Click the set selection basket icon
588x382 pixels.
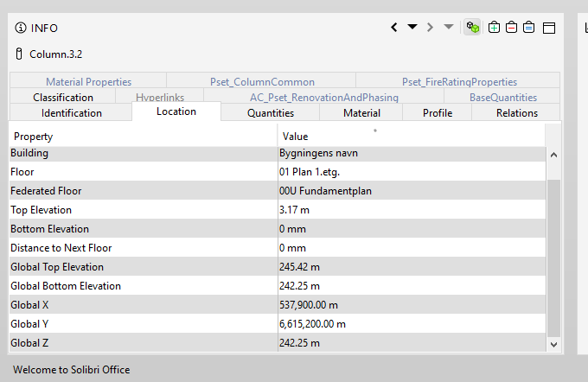528,28
